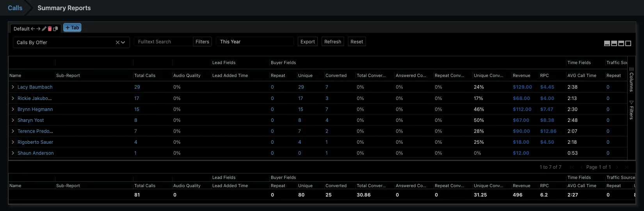Expand the Sharyn Yost row
The height and width of the screenshot is (211, 644).
click(13, 120)
